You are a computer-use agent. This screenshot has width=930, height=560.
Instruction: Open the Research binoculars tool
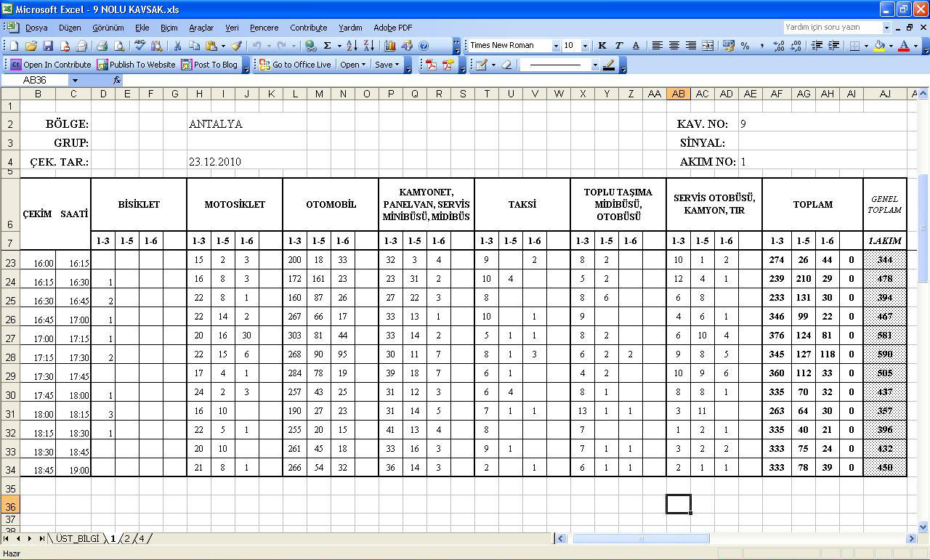[156, 46]
